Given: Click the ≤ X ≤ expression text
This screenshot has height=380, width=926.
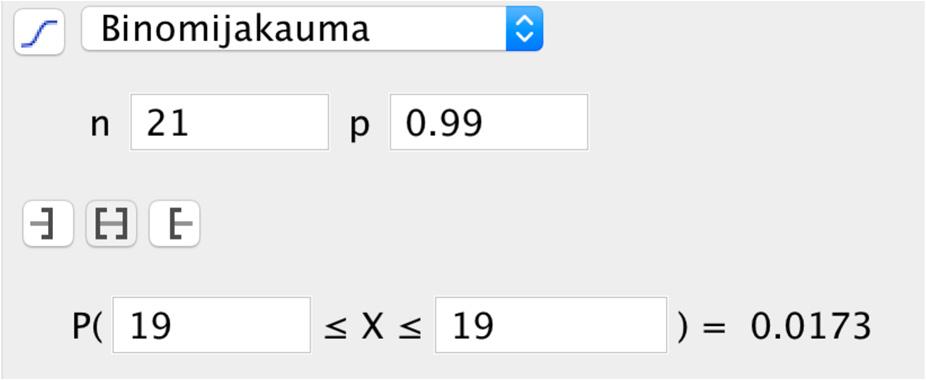Looking at the screenshot, I should pyautogui.click(x=373, y=327).
